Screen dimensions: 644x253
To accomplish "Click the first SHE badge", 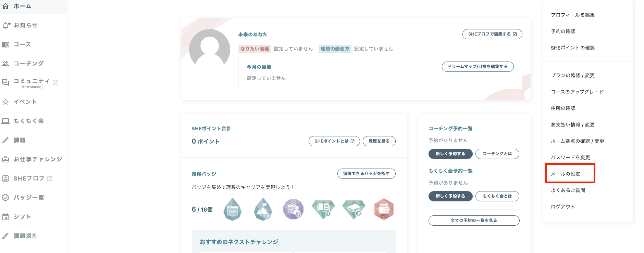I will click(x=233, y=209).
